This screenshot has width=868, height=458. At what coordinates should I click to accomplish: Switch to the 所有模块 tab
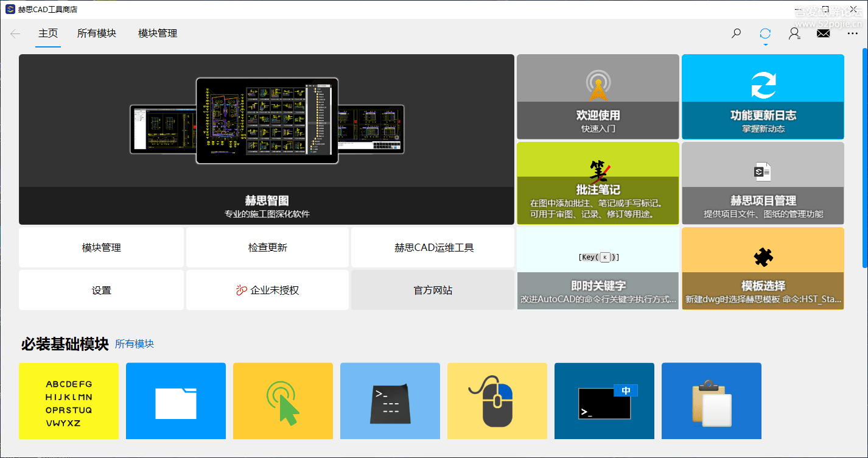97,33
